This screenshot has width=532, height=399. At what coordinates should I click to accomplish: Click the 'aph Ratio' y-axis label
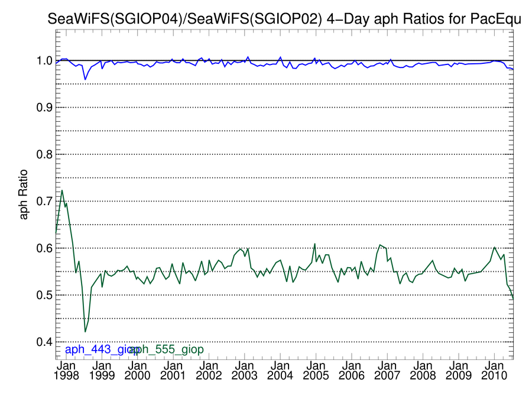[24, 194]
